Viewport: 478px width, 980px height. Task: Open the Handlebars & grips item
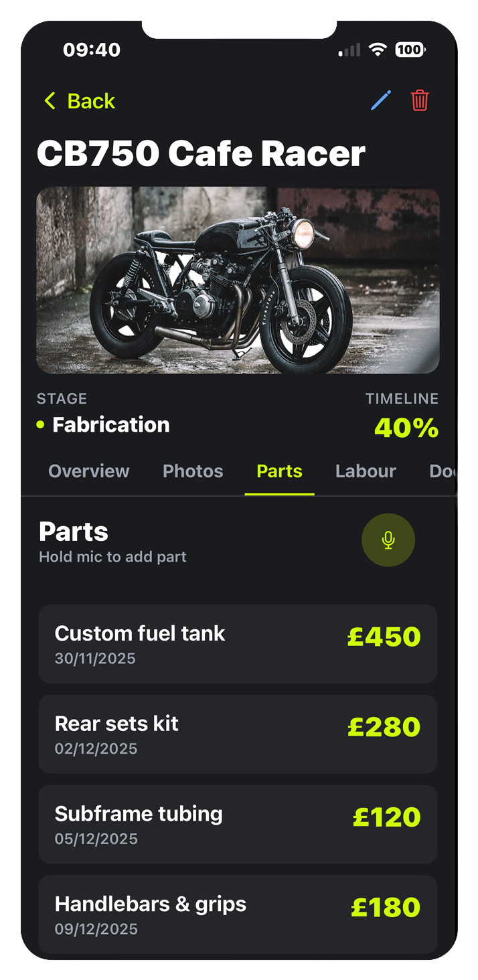pos(238,914)
